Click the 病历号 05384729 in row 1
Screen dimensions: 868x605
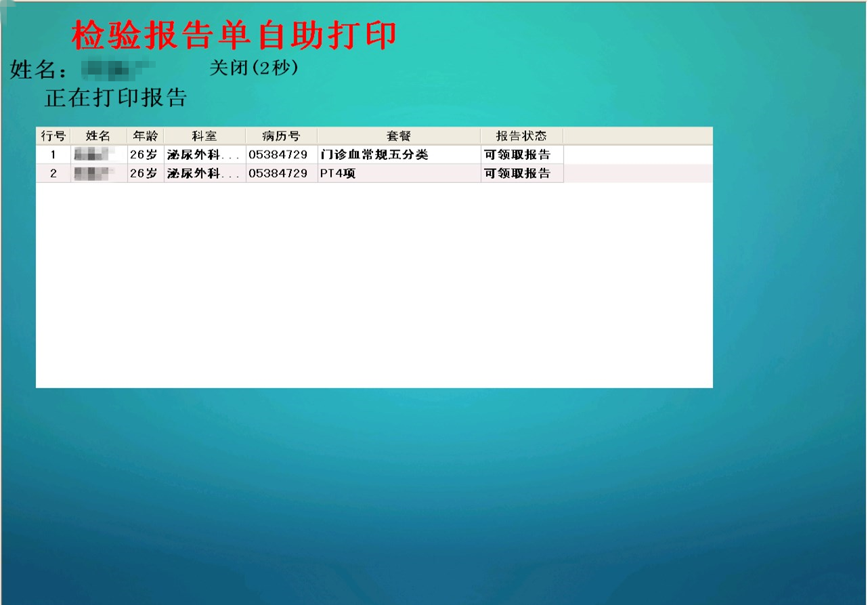[278, 154]
